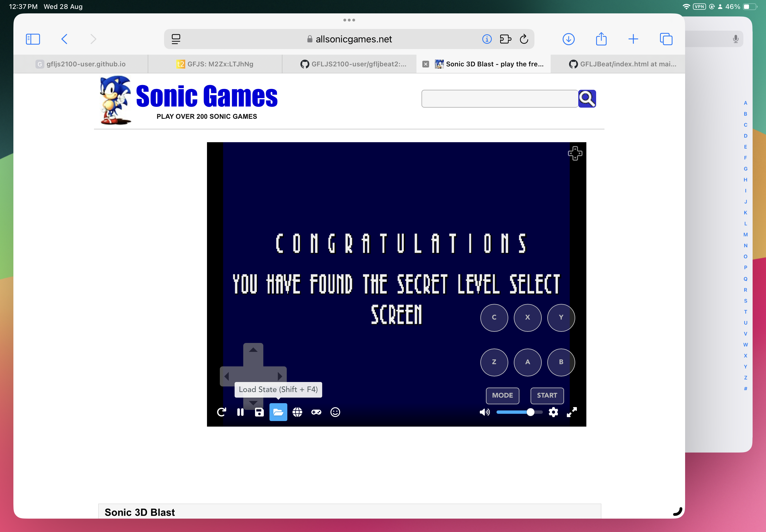Show the tab overview icon
The height and width of the screenshot is (532, 766).
pyautogui.click(x=666, y=39)
